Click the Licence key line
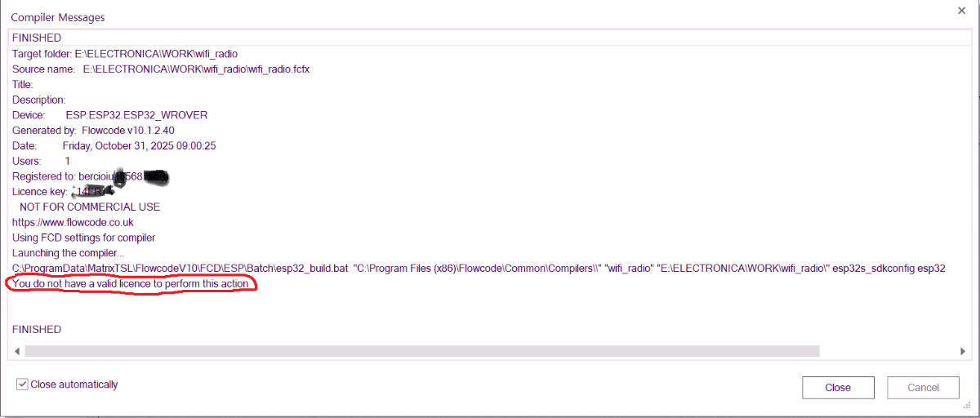The image size is (980, 418). (x=61, y=192)
